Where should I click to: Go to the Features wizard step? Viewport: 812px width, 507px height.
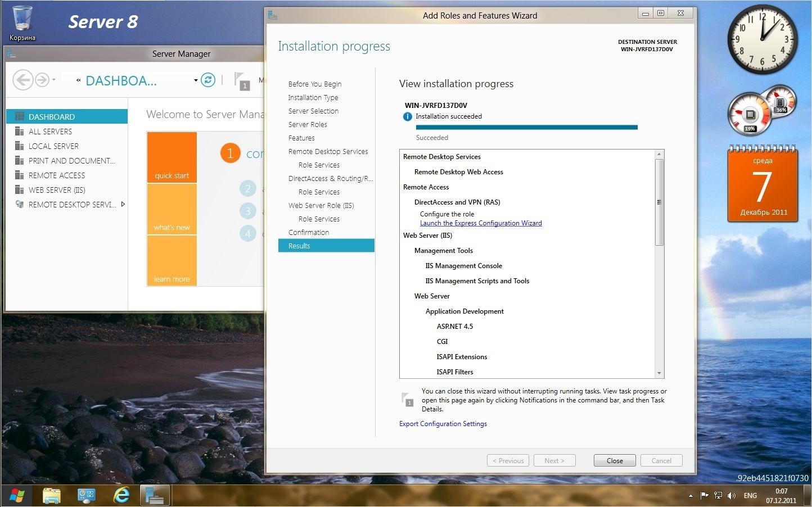(301, 138)
